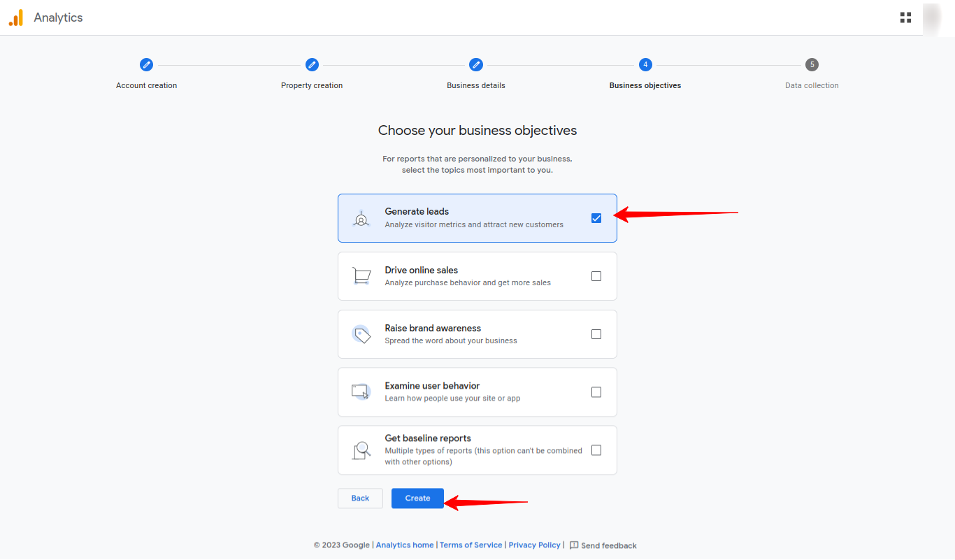Click the Back button
955x560 pixels.
[360, 498]
